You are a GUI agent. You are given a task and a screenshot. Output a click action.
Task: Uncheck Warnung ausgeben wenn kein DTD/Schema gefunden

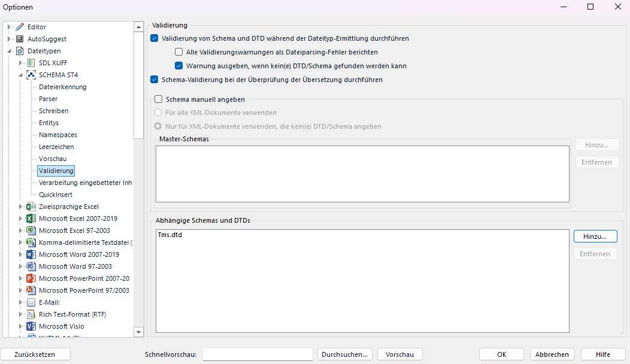178,65
